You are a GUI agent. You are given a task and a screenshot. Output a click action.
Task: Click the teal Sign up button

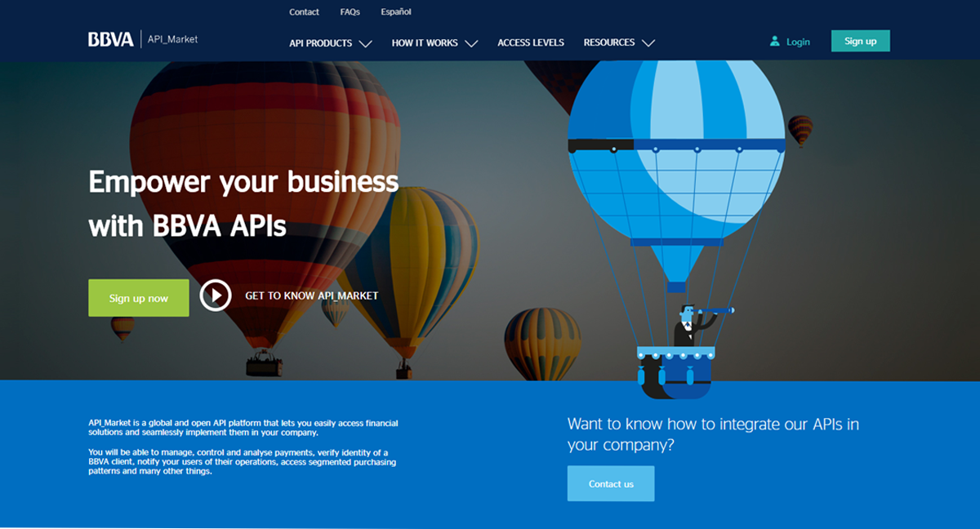[x=861, y=41]
